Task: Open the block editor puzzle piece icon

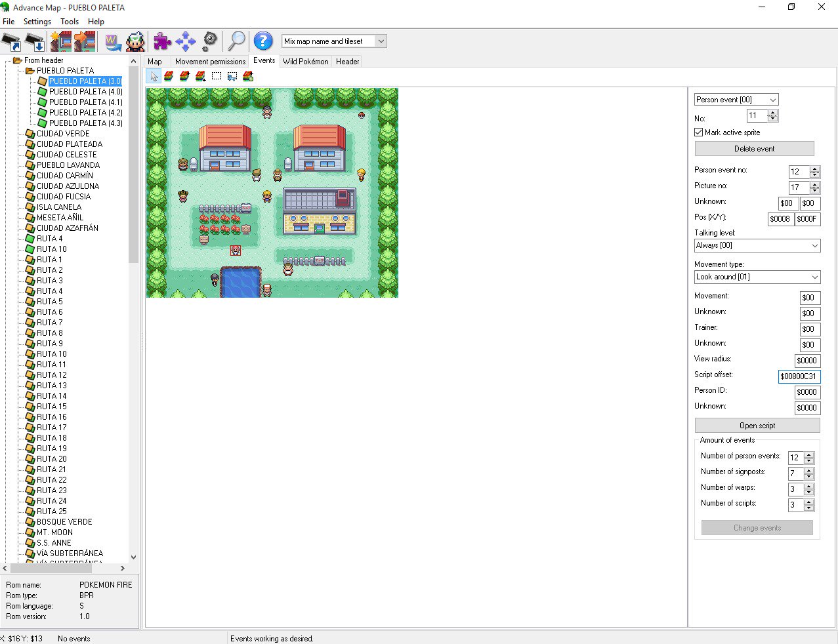Action: point(162,41)
